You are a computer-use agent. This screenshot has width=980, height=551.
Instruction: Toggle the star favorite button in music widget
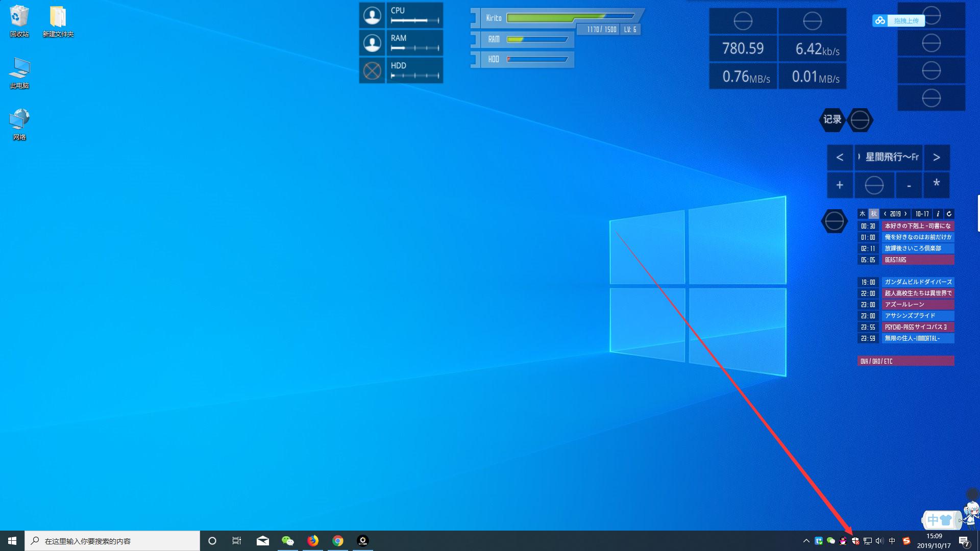[x=936, y=184]
